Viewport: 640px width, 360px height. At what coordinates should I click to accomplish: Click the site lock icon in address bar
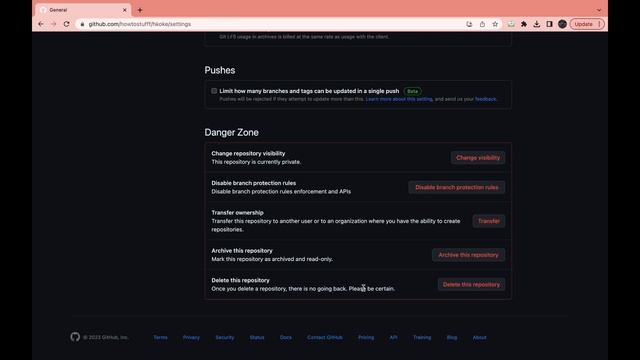point(82,24)
